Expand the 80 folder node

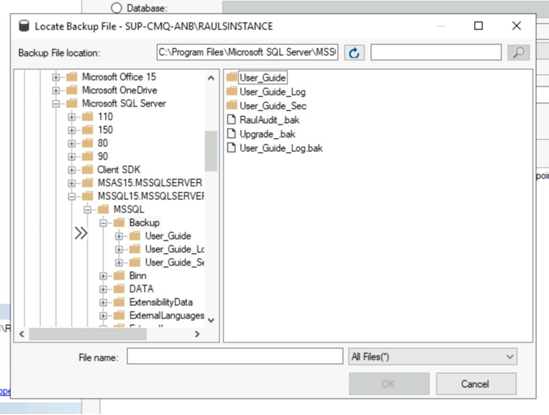tap(72, 144)
